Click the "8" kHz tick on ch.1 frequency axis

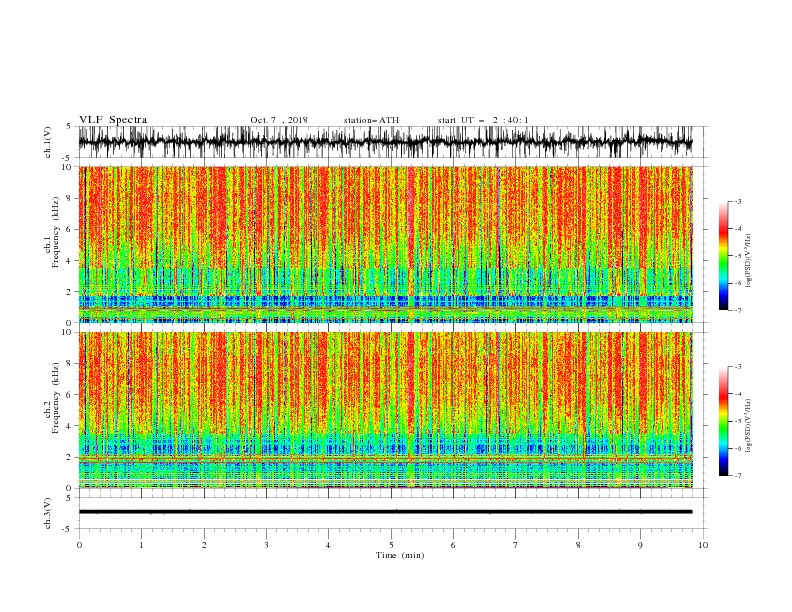tap(69, 198)
